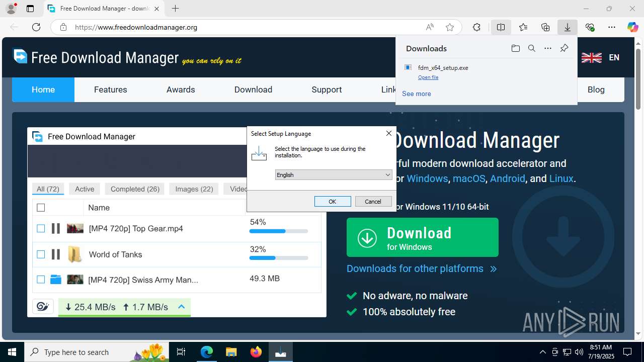
Task: Click the Downloads toolbar icon
Action: click(568, 27)
